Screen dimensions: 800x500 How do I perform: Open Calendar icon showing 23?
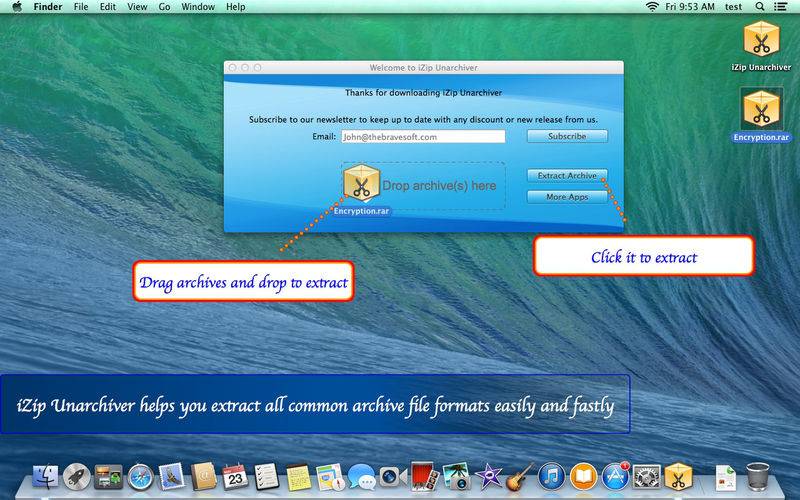click(235, 477)
